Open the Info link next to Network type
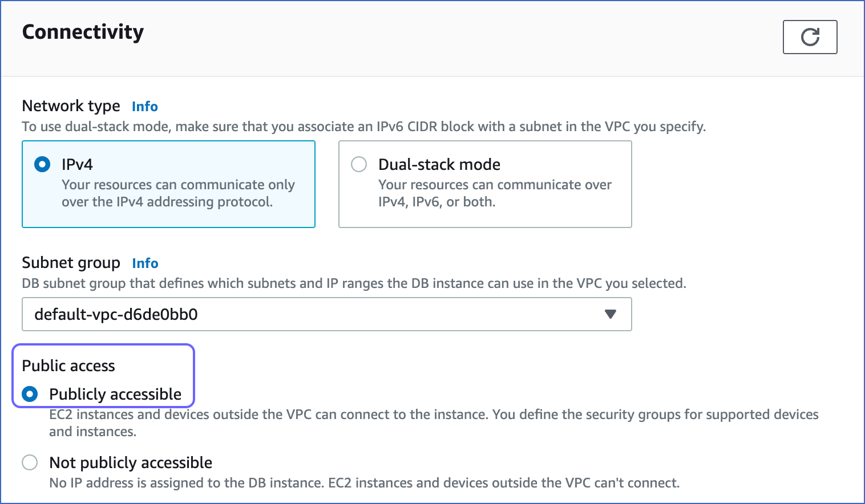The image size is (865, 504). [x=145, y=107]
